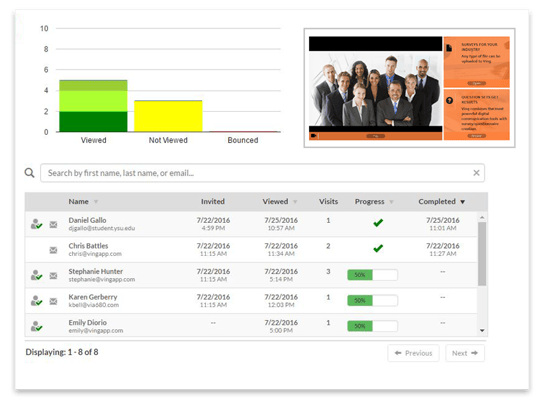Sort by the Completed column arrow
The image size is (544, 402).
(462, 202)
